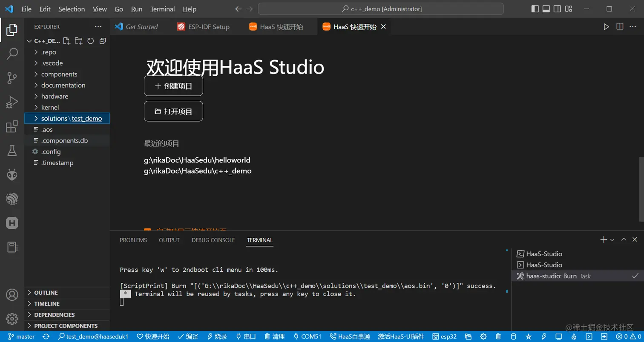Open the ESP-IDF Explorer activity icon
Viewport: 644px width, 342px height.
point(12,199)
